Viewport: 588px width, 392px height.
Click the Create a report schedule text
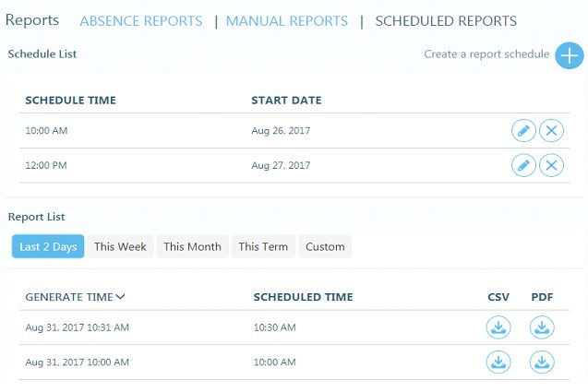click(486, 54)
